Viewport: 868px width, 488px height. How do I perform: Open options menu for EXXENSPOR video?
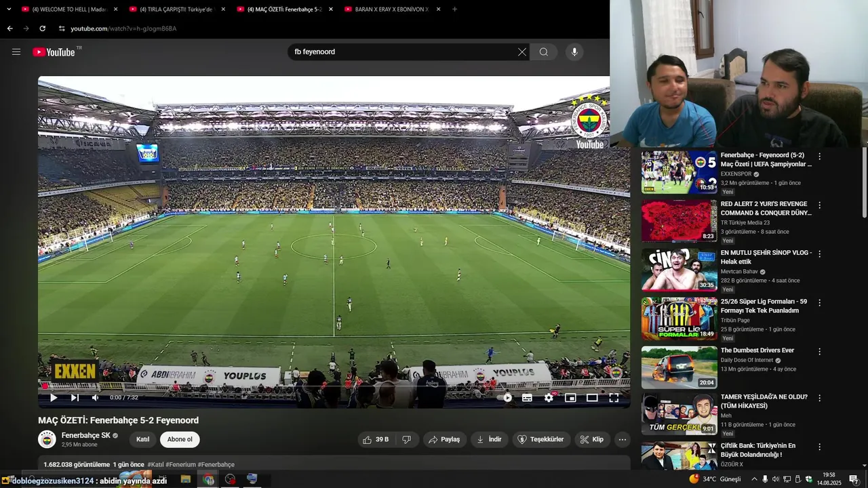(819, 157)
